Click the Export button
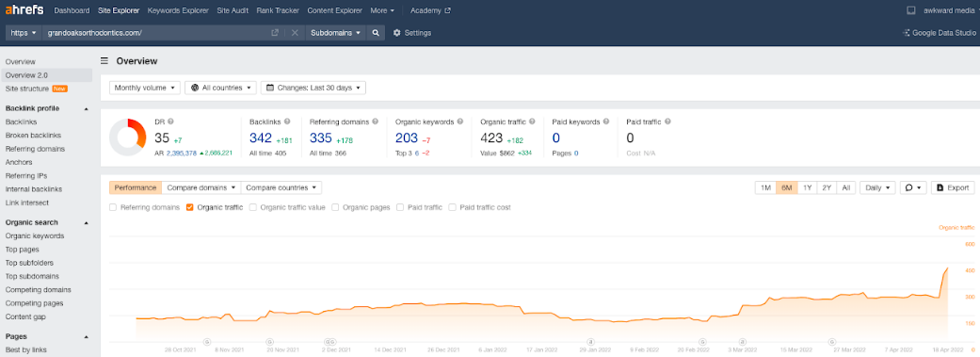This screenshot has width=980, height=357. tap(953, 187)
